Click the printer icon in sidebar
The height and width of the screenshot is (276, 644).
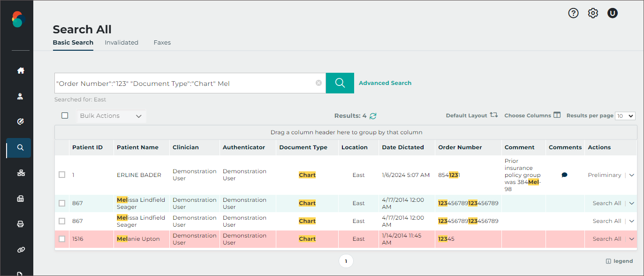(x=20, y=224)
